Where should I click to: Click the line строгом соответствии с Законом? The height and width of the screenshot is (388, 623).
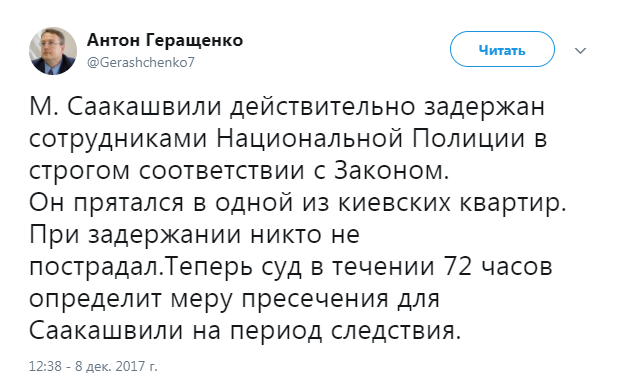[x=239, y=172]
